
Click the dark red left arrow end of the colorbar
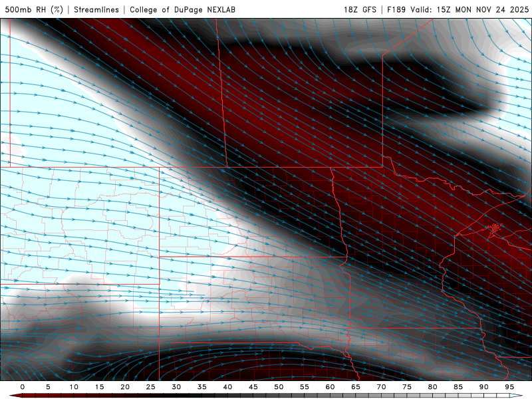pos(15,396)
